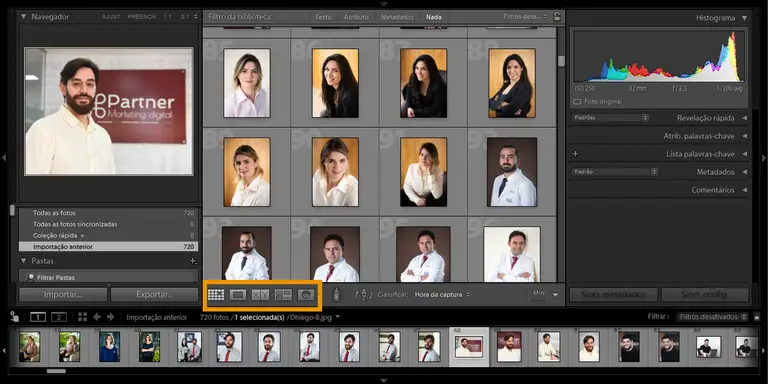Hide right panels with edge arrow
Image resolution: width=768 pixels, height=384 pixels.
(764, 158)
